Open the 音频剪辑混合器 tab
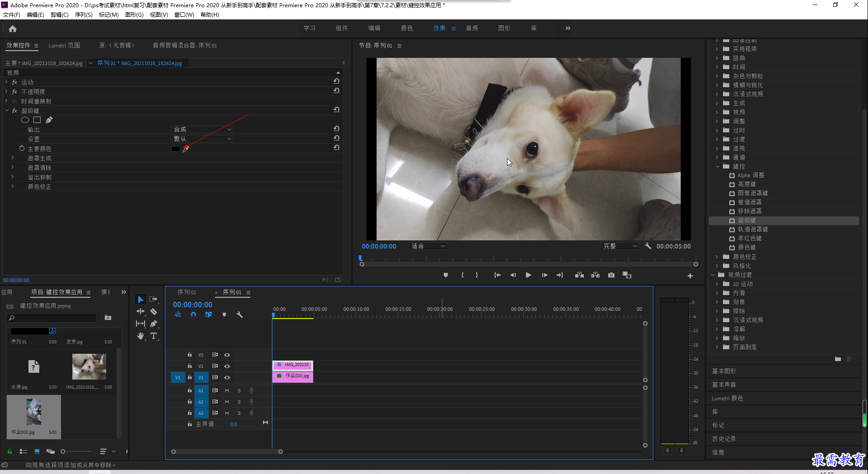Image resolution: width=868 pixels, height=474 pixels. click(185, 46)
